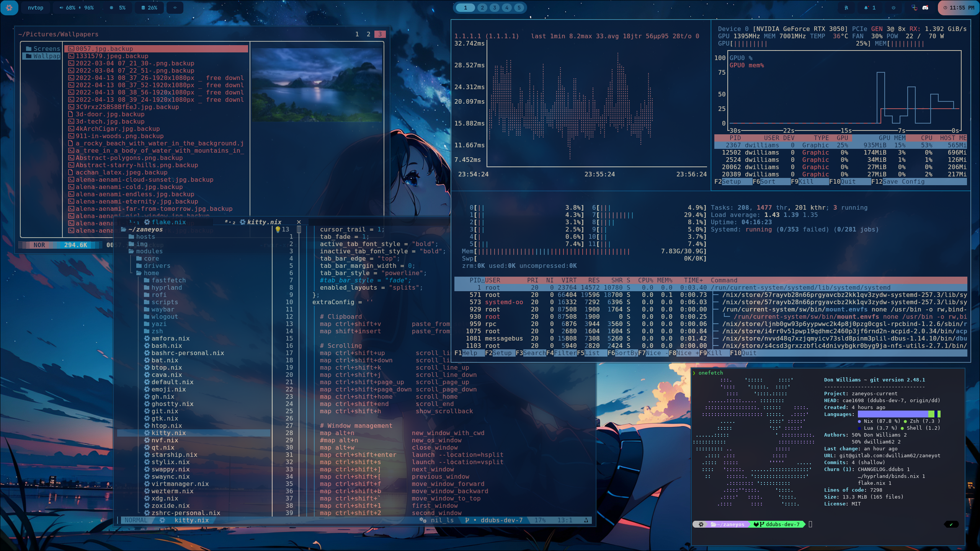This screenshot has height=551, width=980.
Task: Open the notification bell in top bar
Action: (x=866, y=8)
